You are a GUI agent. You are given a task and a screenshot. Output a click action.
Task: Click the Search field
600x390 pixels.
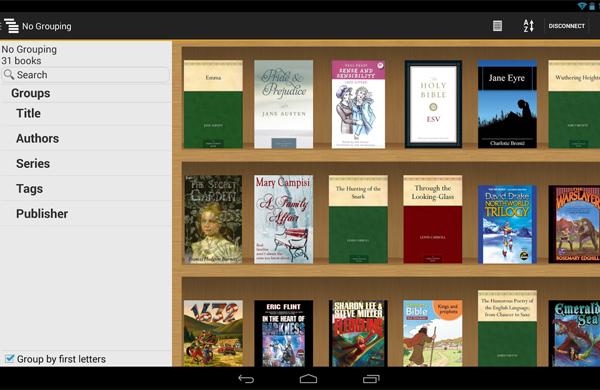pos(86,75)
